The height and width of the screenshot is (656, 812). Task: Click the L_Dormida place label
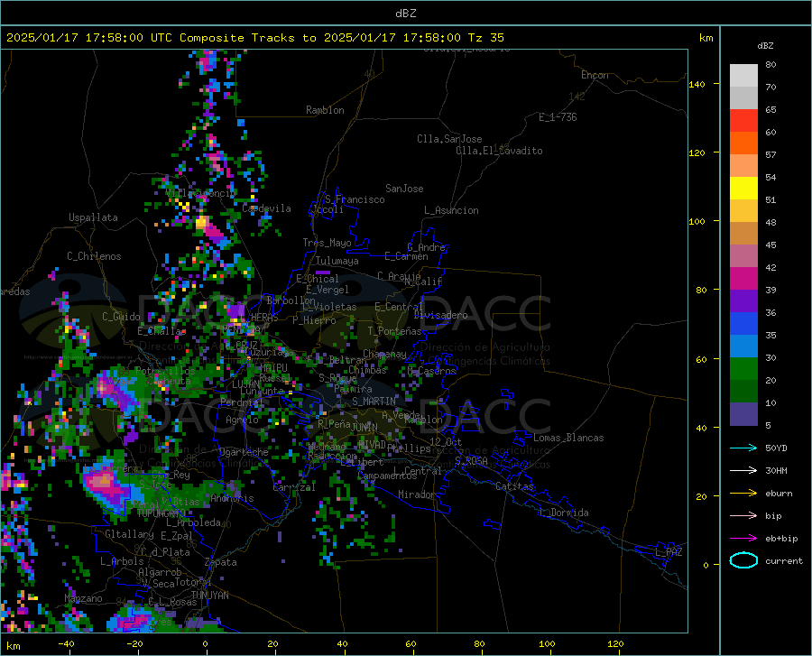564,513
